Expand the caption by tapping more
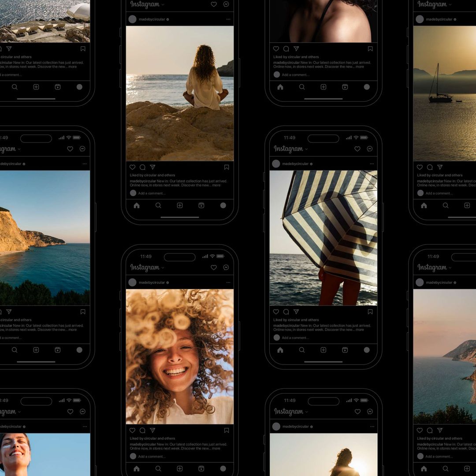 (x=216, y=448)
